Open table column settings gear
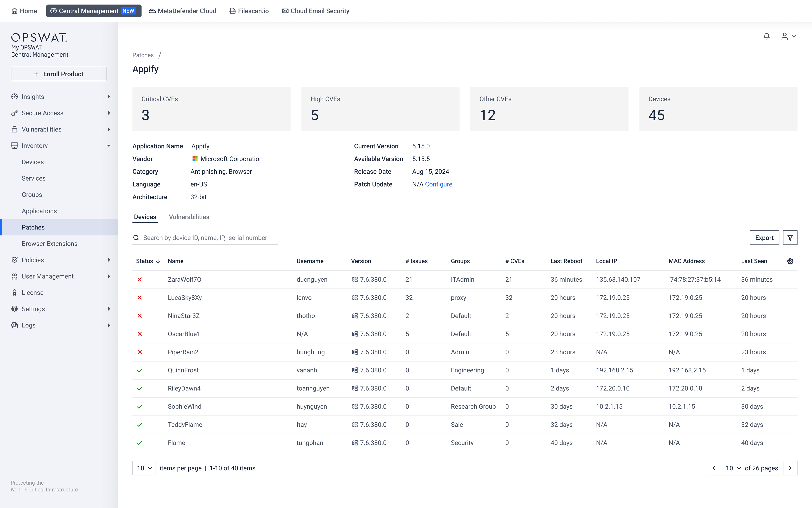This screenshot has width=812, height=508. pyautogui.click(x=790, y=261)
